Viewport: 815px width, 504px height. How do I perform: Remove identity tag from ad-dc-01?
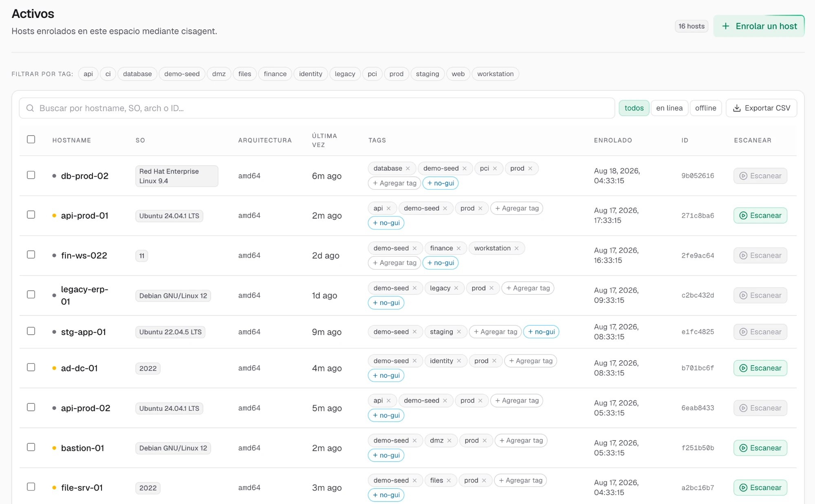pos(459,361)
